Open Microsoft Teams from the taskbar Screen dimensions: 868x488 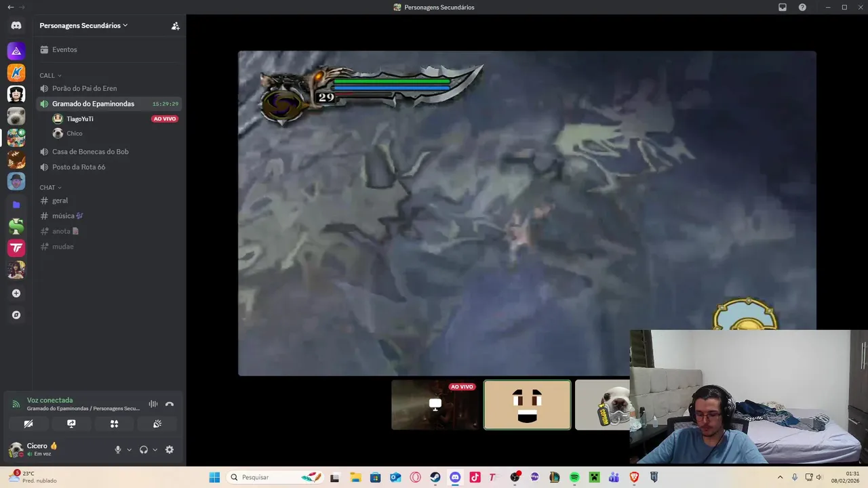click(x=614, y=477)
